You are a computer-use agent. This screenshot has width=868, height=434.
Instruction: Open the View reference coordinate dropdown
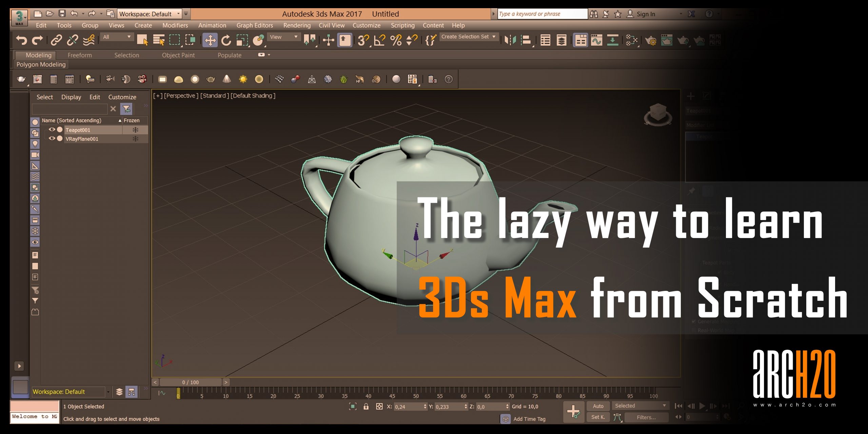point(283,37)
